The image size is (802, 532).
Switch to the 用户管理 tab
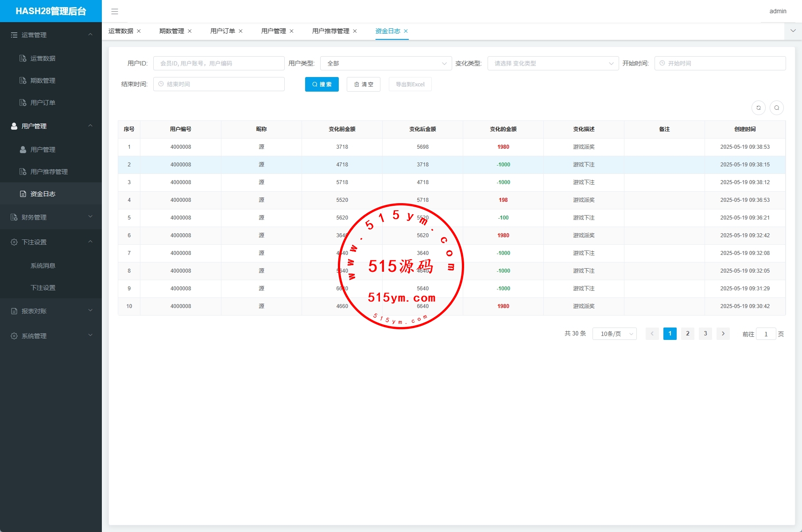pyautogui.click(x=273, y=31)
